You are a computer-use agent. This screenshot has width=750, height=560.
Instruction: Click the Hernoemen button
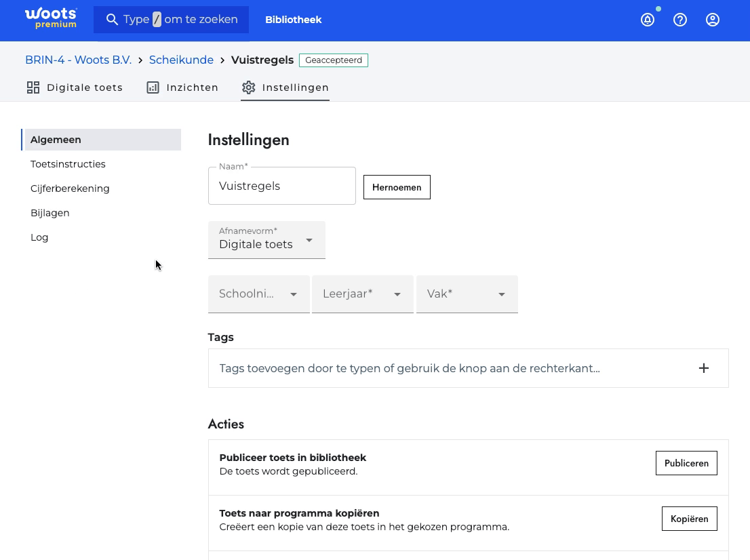[397, 187]
